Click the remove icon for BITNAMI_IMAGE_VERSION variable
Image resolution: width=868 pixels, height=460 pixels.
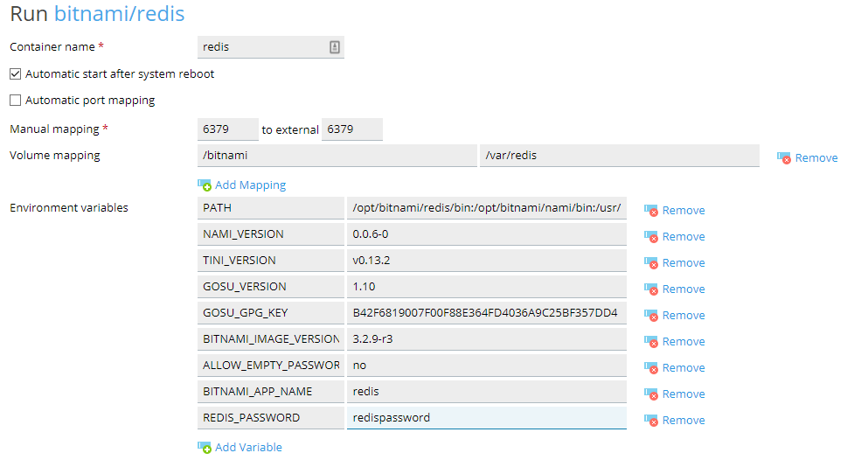tap(651, 342)
